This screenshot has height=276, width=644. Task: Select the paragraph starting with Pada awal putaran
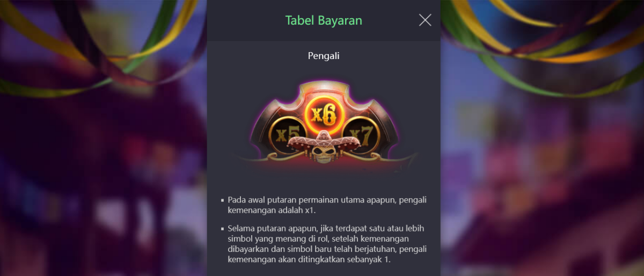point(327,205)
